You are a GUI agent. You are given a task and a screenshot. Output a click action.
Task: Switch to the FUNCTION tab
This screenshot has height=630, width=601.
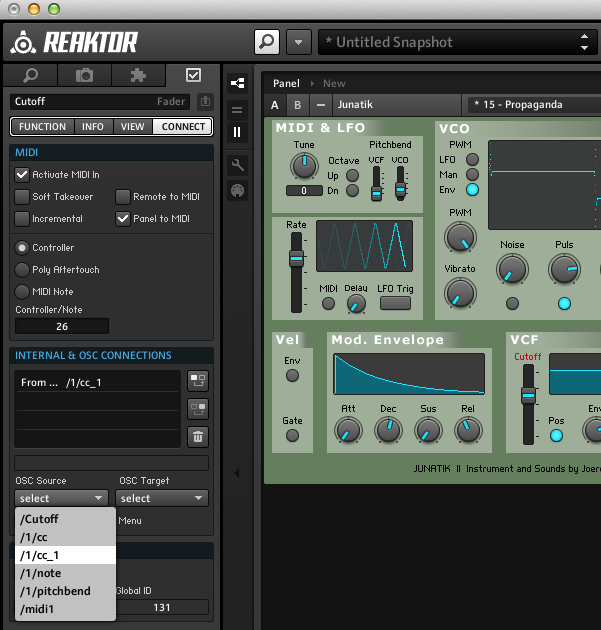pyautogui.click(x=43, y=127)
